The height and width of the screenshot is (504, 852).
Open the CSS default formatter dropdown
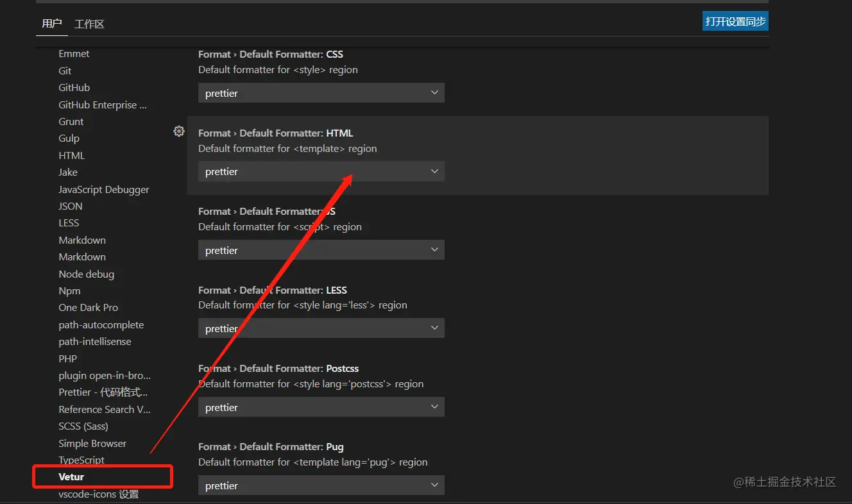pos(321,93)
